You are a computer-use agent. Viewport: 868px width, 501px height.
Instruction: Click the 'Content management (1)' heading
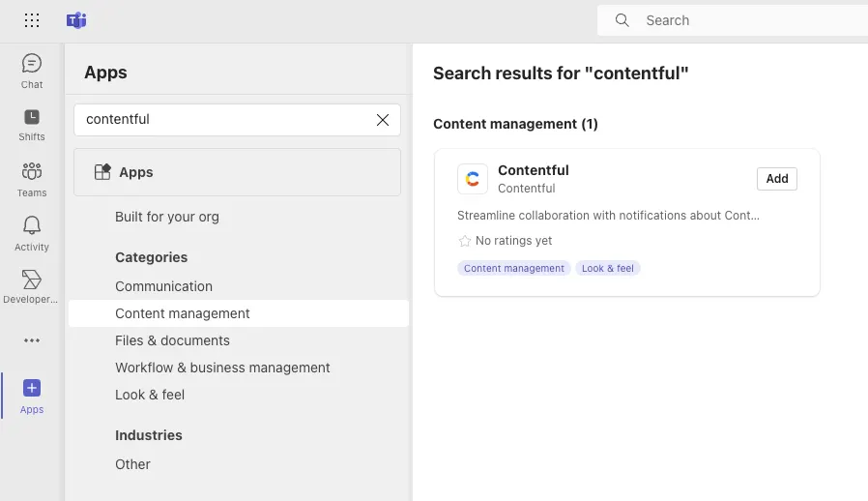click(515, 124)
